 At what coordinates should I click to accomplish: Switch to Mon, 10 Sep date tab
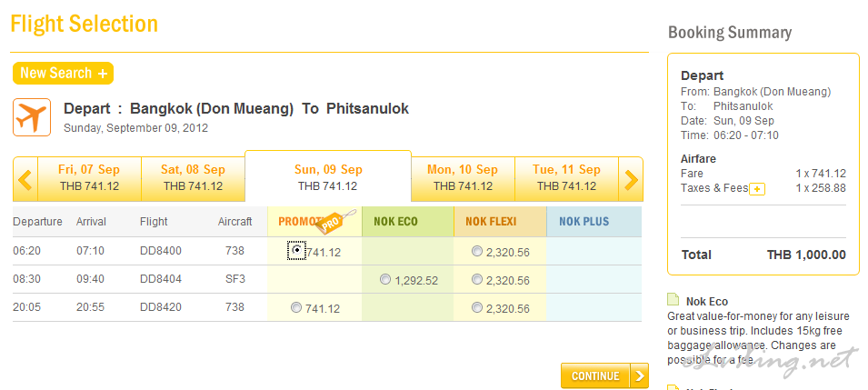463,178
